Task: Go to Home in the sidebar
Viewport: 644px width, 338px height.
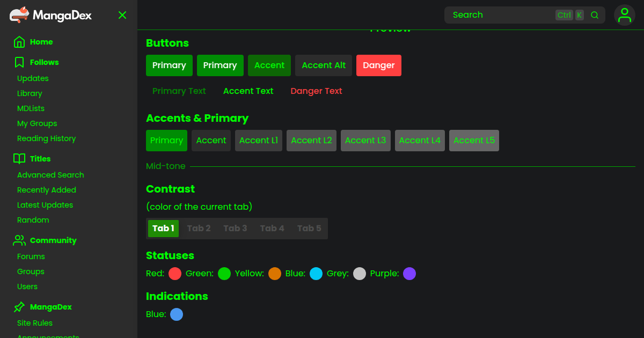Action: click(x=41, y=42)
